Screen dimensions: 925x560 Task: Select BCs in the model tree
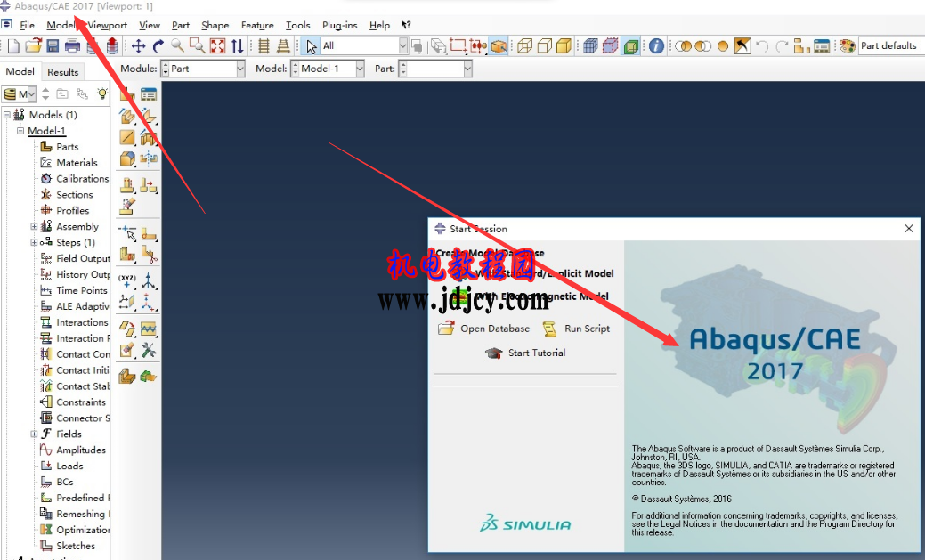coord(65,482)
